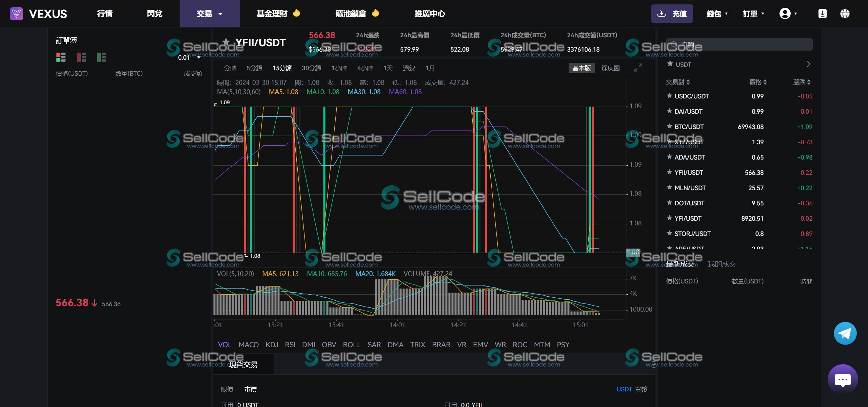868x407 pixels.
Task: Select the KDJ indicator
Action: tap(272, 345)
